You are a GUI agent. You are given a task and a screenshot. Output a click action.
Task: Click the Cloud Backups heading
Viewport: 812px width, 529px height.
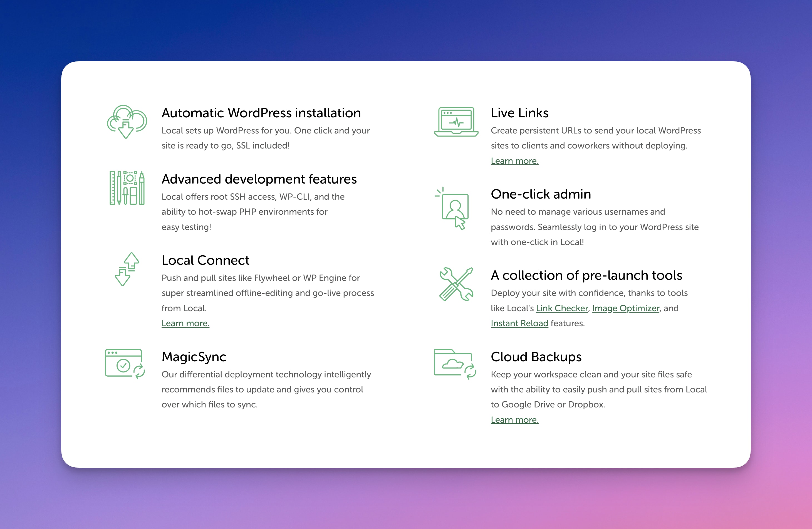coord(536,357)
